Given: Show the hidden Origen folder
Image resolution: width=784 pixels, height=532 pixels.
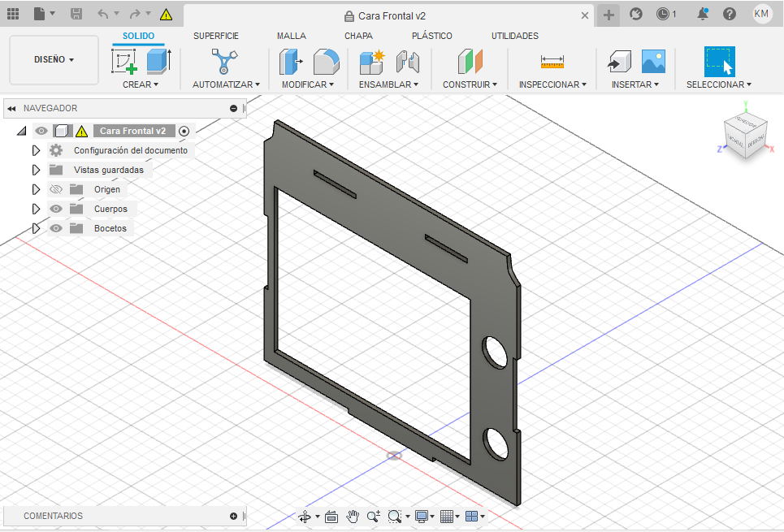Looking at the screenshot, I should pos(56,189).
